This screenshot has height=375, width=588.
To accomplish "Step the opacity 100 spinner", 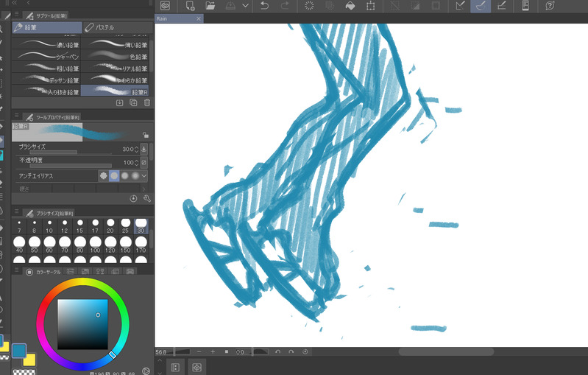I will pos(136,163).
